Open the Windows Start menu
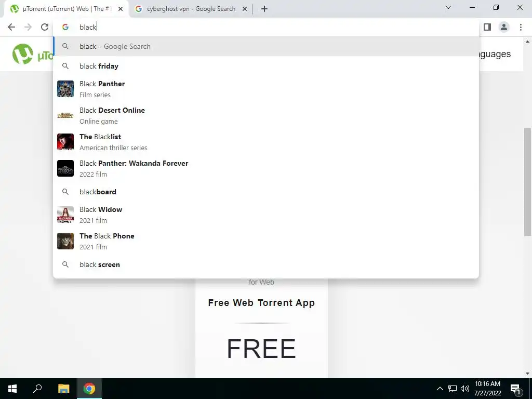532x399 pixels. (12, 389)
